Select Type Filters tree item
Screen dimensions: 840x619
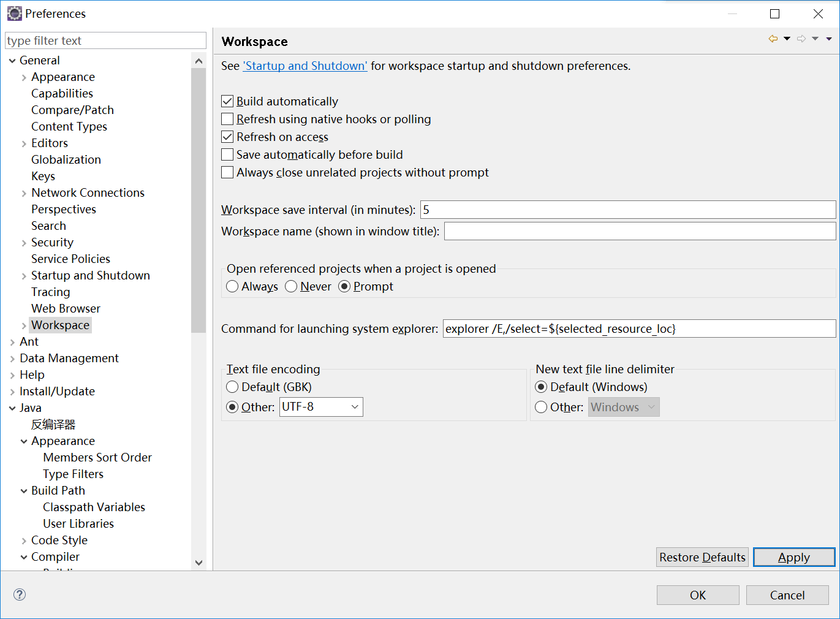(74, 474)
